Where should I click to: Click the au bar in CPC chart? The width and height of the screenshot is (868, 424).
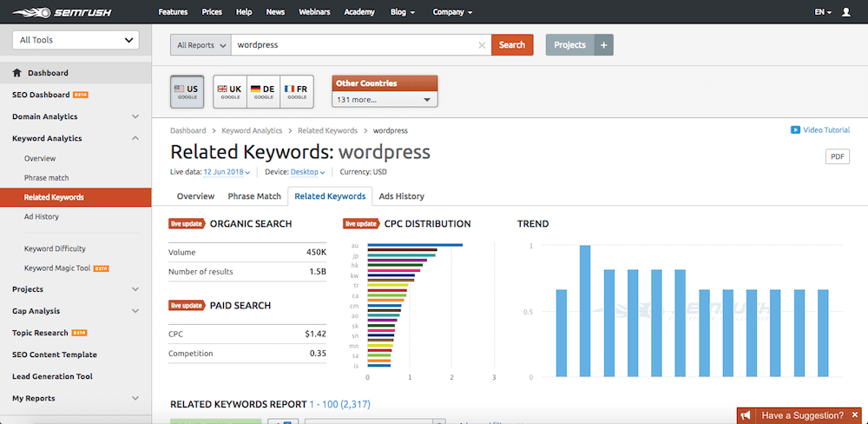[415, 245]
